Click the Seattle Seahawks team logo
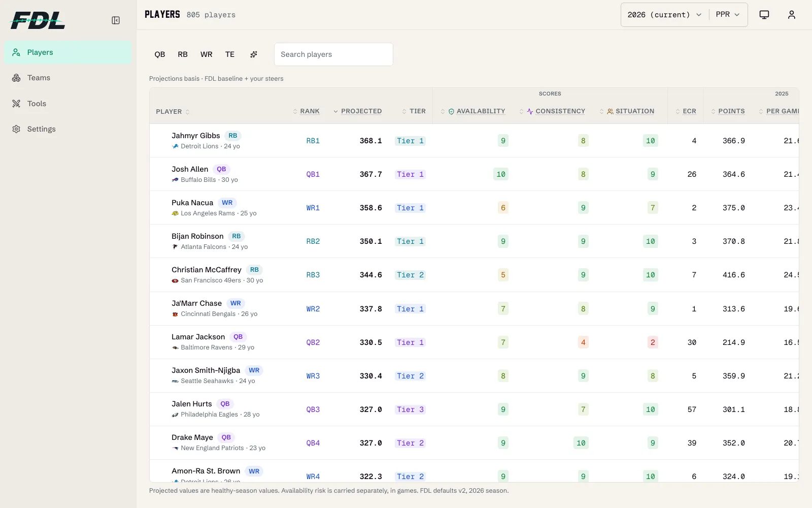This screenshot has height=508, width=812. pyautogui.click(x=175, y=381)
